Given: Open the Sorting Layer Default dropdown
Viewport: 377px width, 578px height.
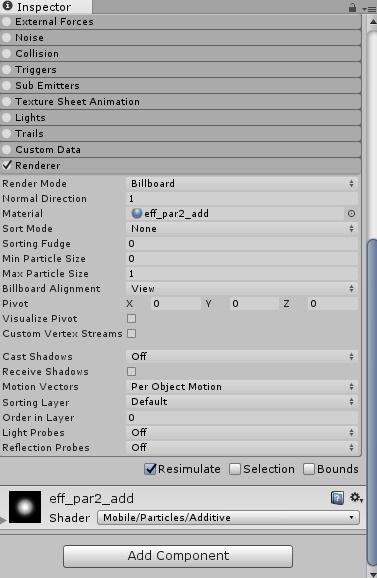Looking at the screenshot, I should (242, 402).
